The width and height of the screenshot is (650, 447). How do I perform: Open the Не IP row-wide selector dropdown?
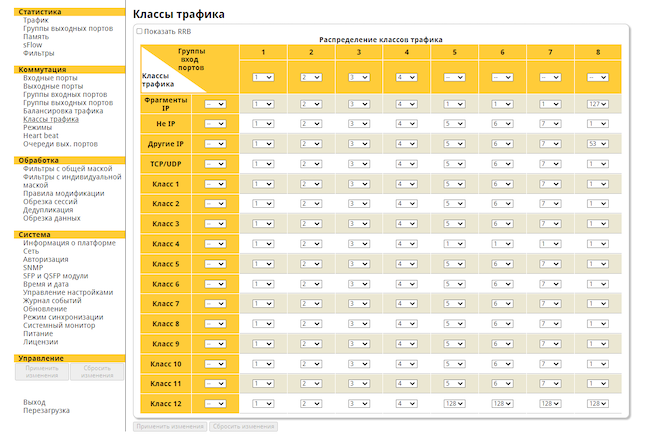[215, 124]
